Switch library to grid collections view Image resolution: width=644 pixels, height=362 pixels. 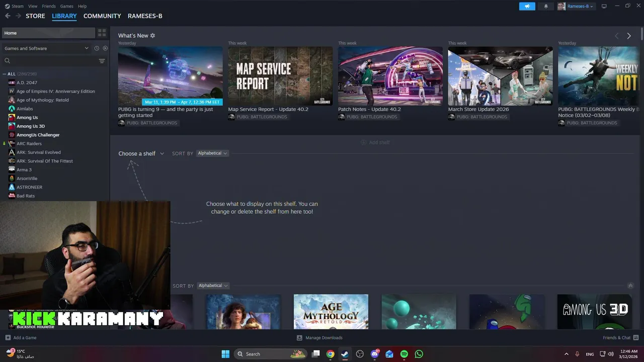102,33
